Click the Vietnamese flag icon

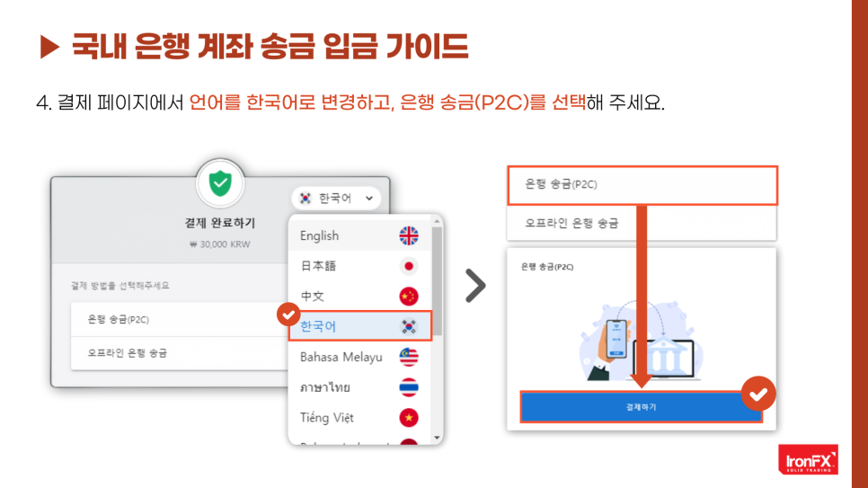pos(409,418)
